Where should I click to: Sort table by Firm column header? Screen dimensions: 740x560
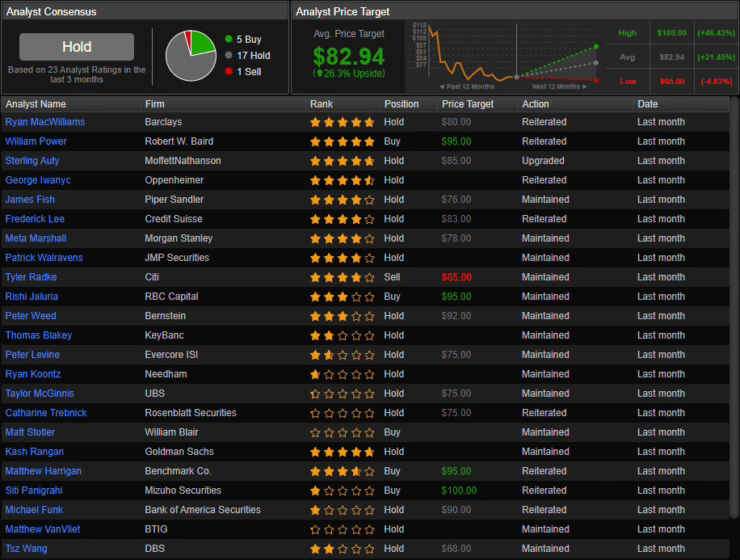pyautogui.click(x=155, y=104)
